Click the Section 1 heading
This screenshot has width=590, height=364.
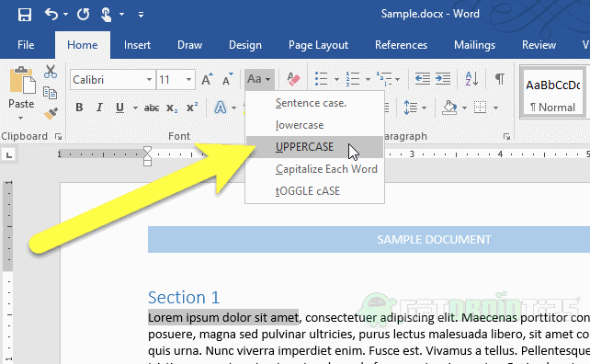184,298
